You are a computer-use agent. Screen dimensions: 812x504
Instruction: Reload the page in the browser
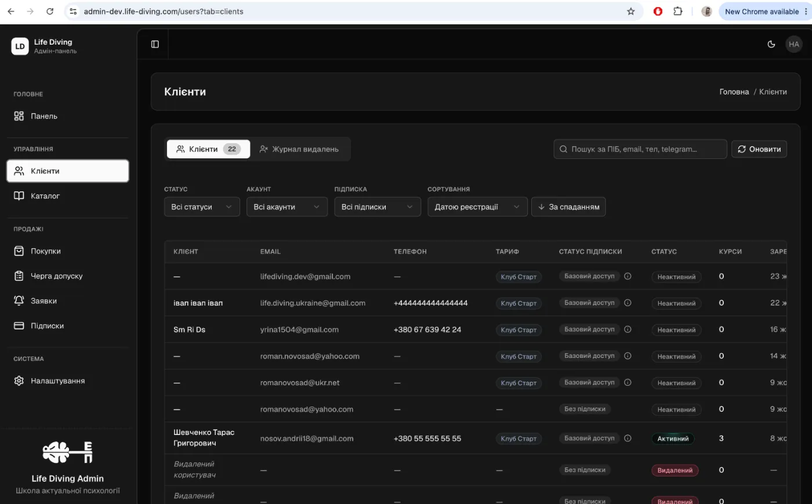pos(50,11)
